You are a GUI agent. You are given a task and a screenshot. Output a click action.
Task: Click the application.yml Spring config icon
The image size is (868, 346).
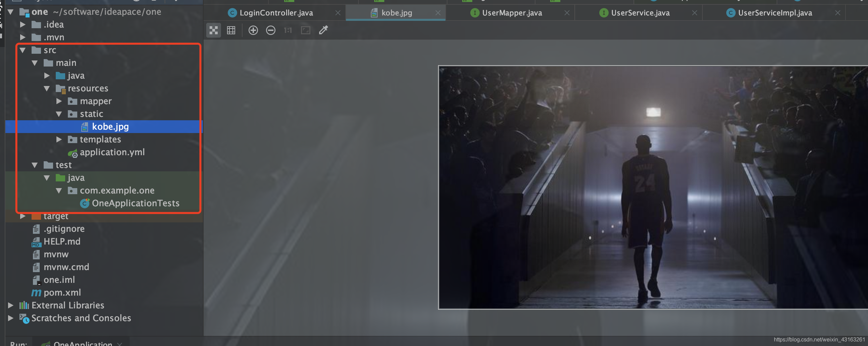point(73,153)
